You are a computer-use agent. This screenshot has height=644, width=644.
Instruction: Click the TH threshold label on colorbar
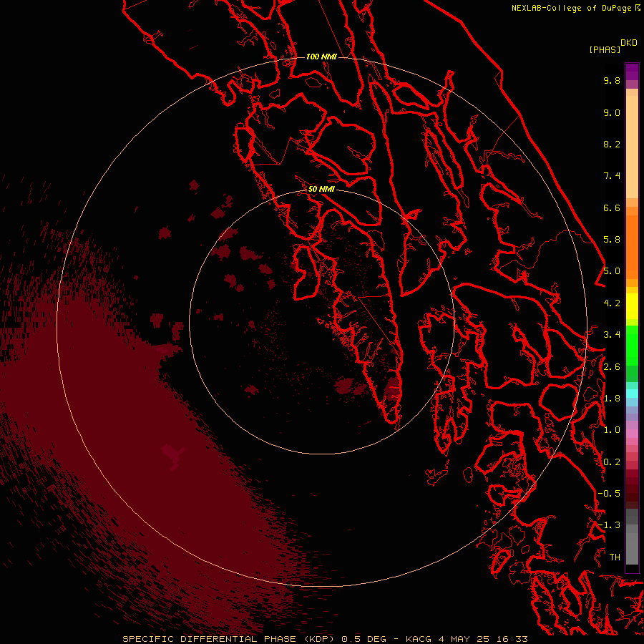[615, 557]
